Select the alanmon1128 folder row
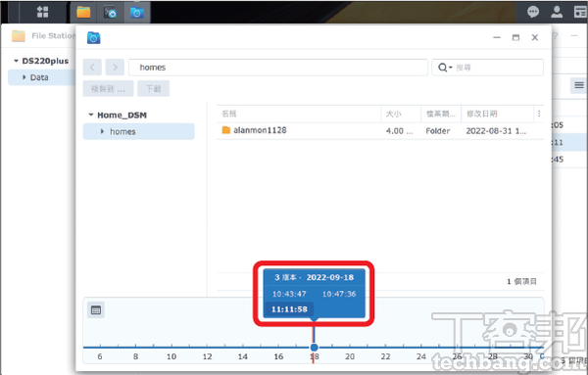This screenshot has width=588, height=375. click(x=380, y=131)
